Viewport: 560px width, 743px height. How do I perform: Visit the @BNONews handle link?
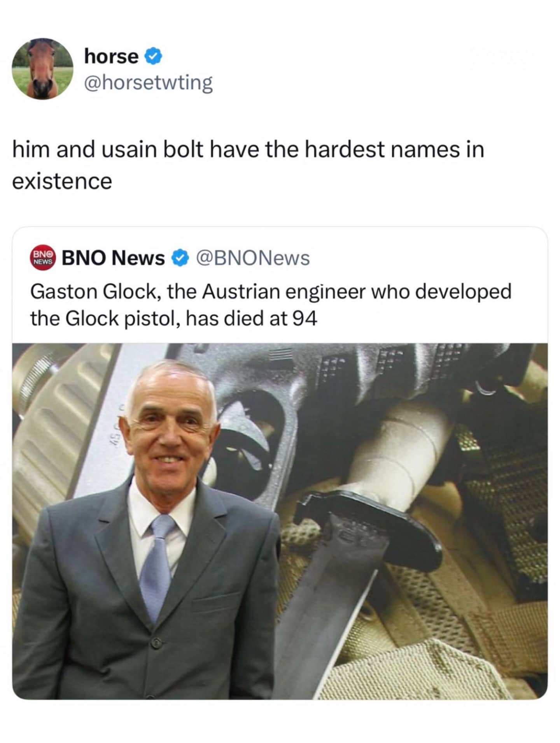pos(253,258)
